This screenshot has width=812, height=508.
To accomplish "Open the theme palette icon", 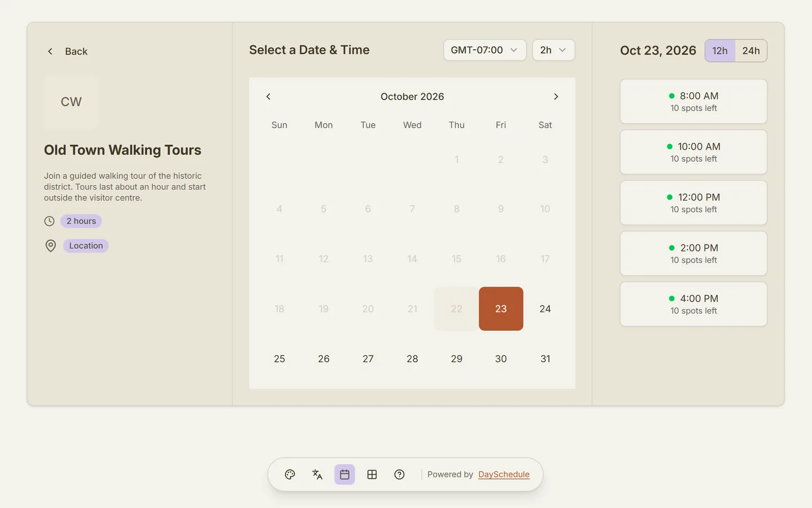I will point(290,475).
